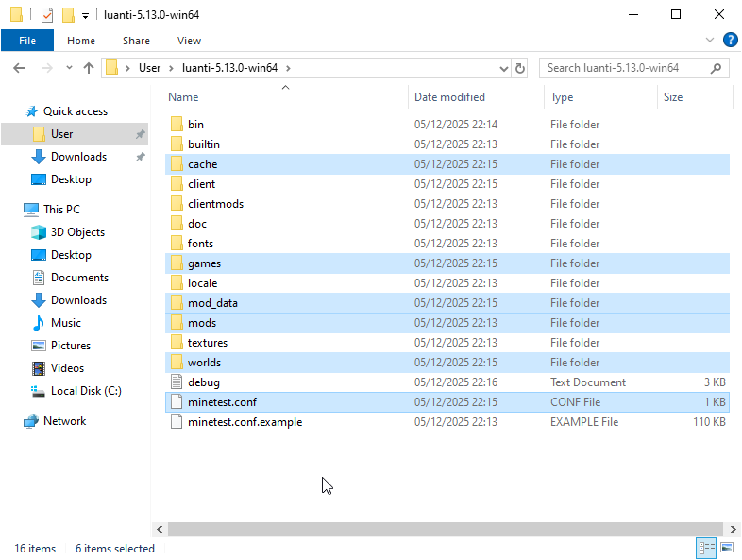Click the client folder icon
The width and height of the screenshot is (742, 560).
(x=177, y=183)
